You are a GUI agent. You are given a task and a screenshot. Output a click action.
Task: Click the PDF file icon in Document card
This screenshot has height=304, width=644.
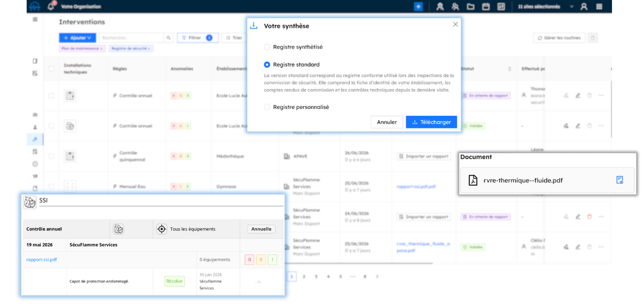click(x=473, y=180)
